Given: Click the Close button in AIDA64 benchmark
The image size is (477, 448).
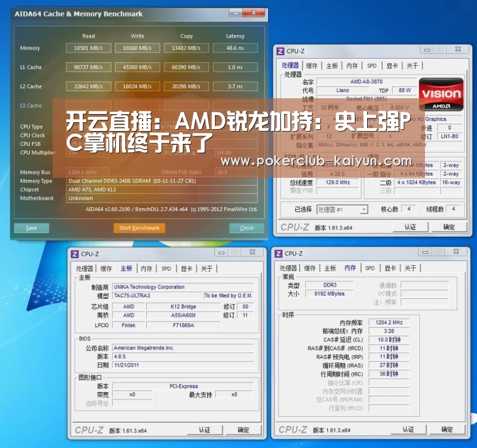Looking at the screenshot, I should [247, 228].
